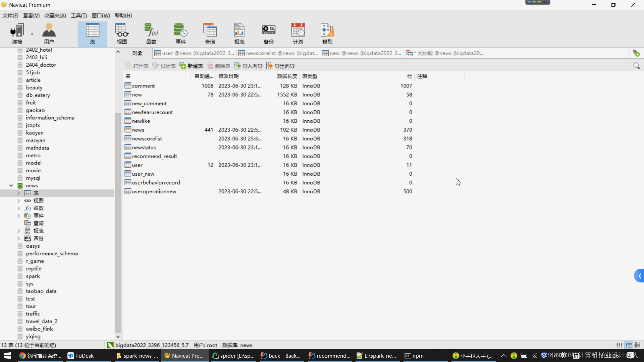Click the Backup (备份) toolbar icon
Screen dimensions: 644x362
click(x=268, y=34)
